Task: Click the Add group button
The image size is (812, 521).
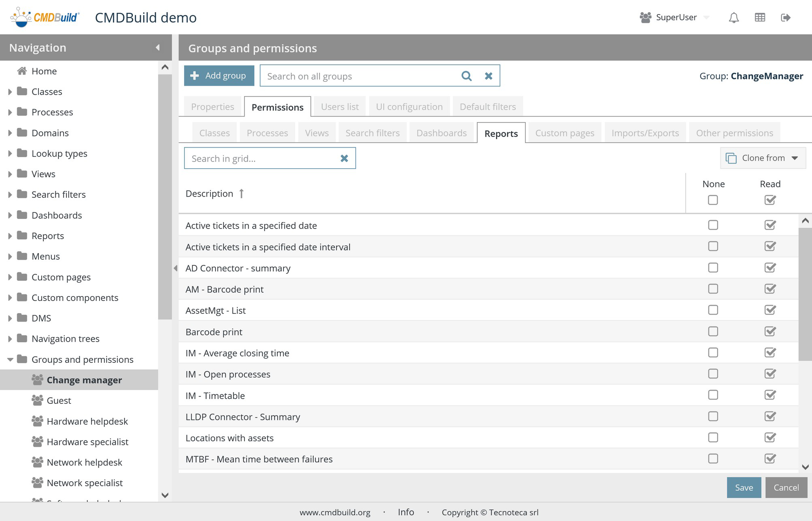Action: pyautogui.click(x=219, y=76)
